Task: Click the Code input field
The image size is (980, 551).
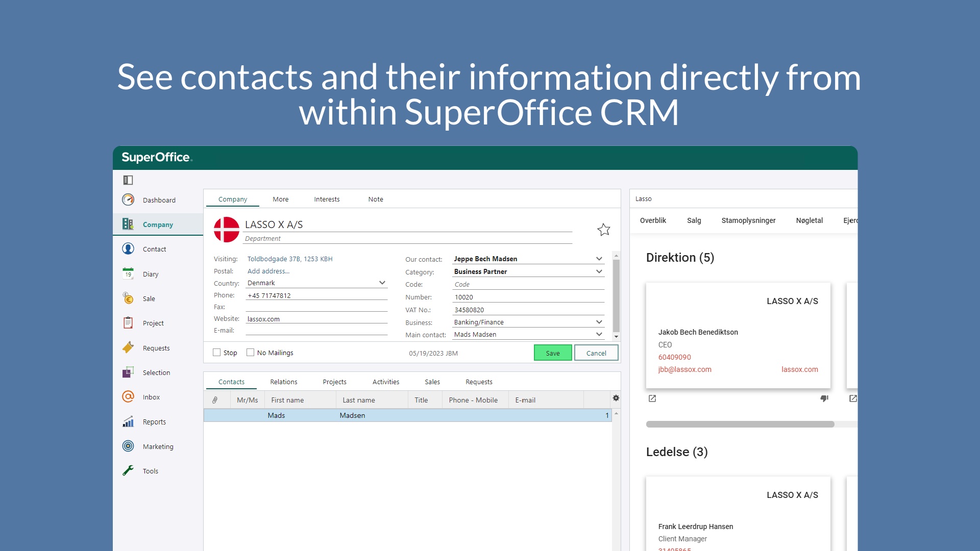Action: 529,284
